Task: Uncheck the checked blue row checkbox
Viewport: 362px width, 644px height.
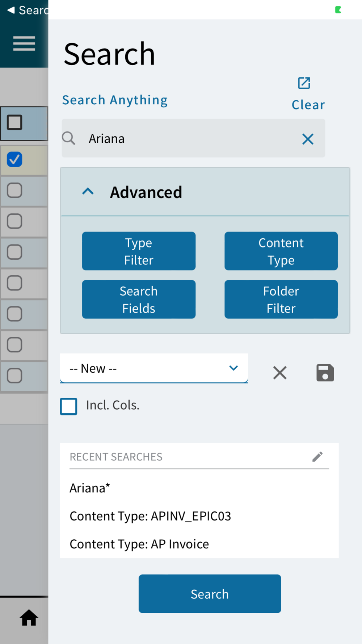Action: coord(14,159)
